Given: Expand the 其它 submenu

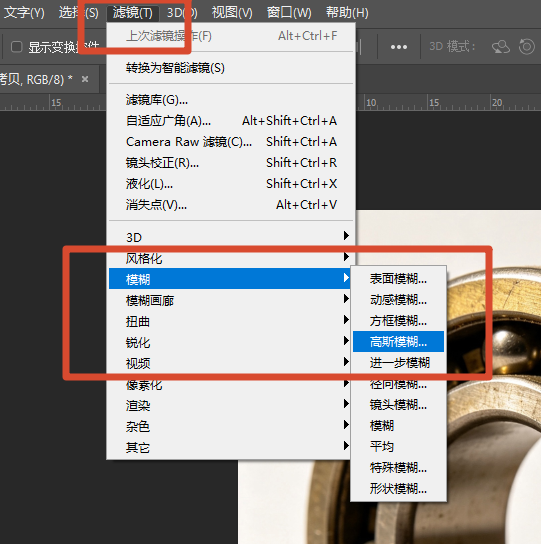Looking at the screenshot, I should (229, 448).
